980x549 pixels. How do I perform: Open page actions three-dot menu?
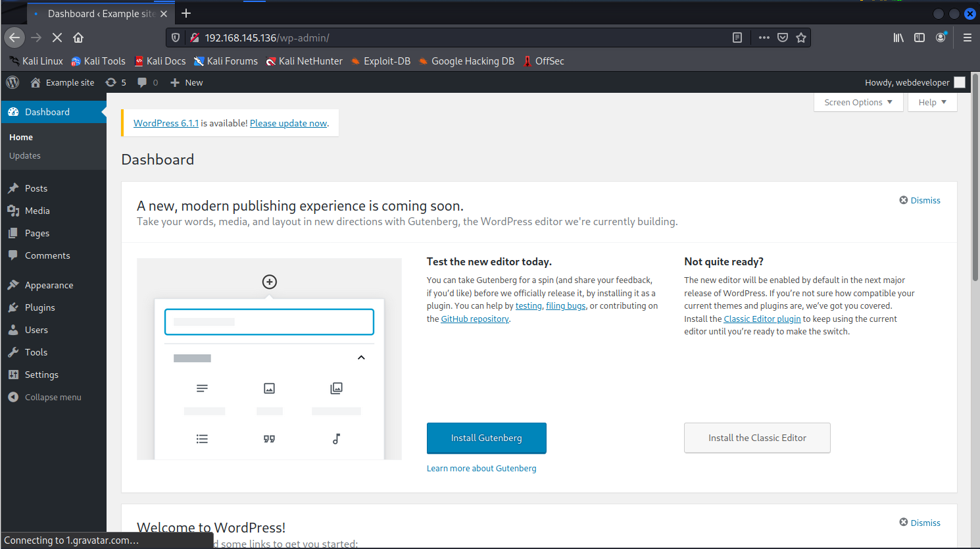click(764, 38)
